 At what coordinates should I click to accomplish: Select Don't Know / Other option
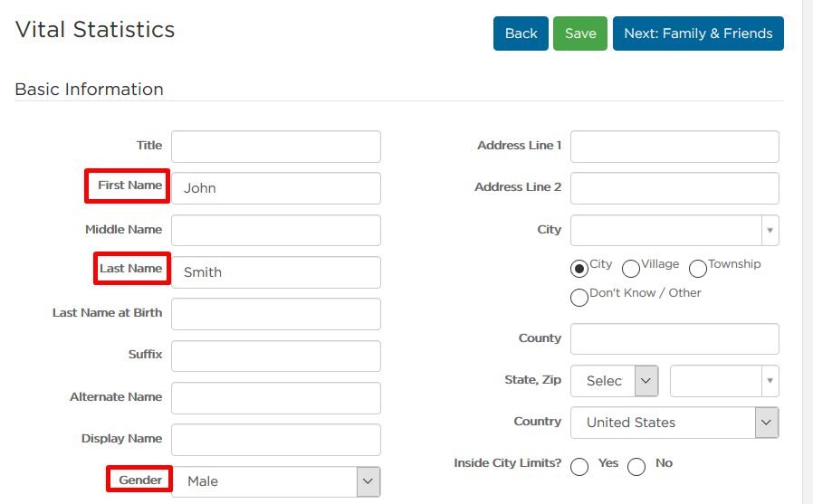click(x=579, y=298)
